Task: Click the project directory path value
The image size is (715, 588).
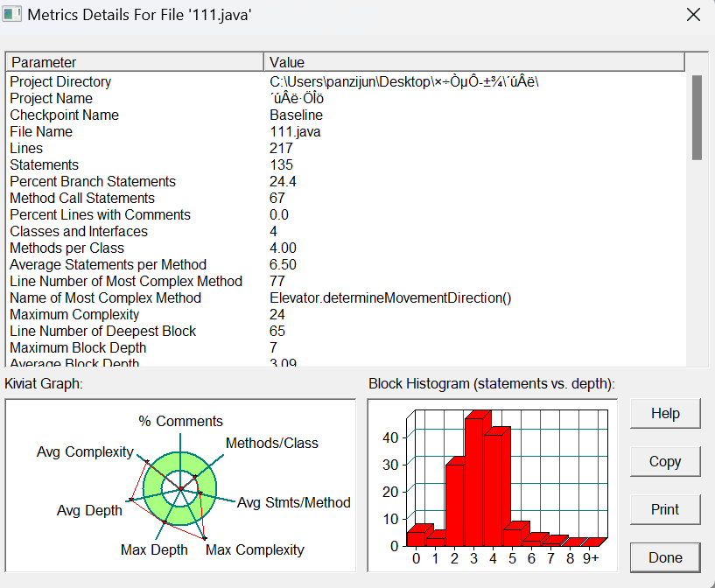Action: pyautogui.click(x=404, y=81)
